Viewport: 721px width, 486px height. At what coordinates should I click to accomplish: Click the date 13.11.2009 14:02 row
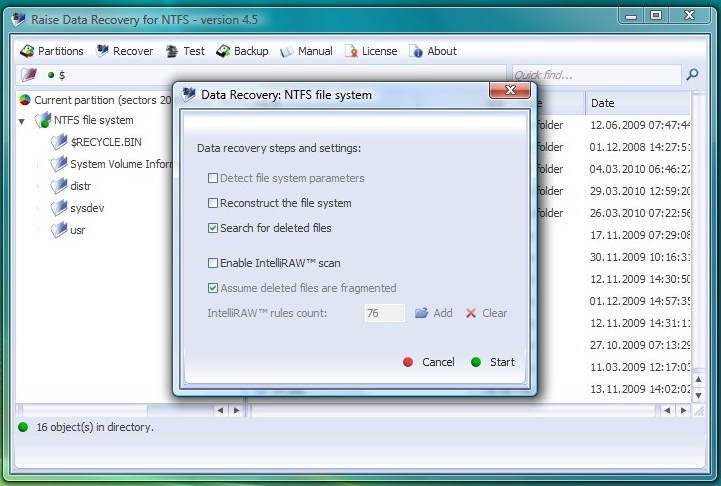click(640, 389)
